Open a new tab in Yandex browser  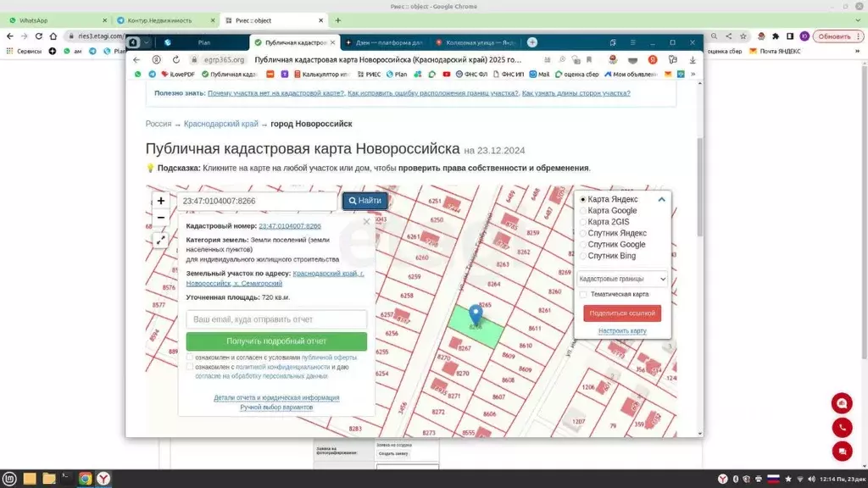pos(532,42)
